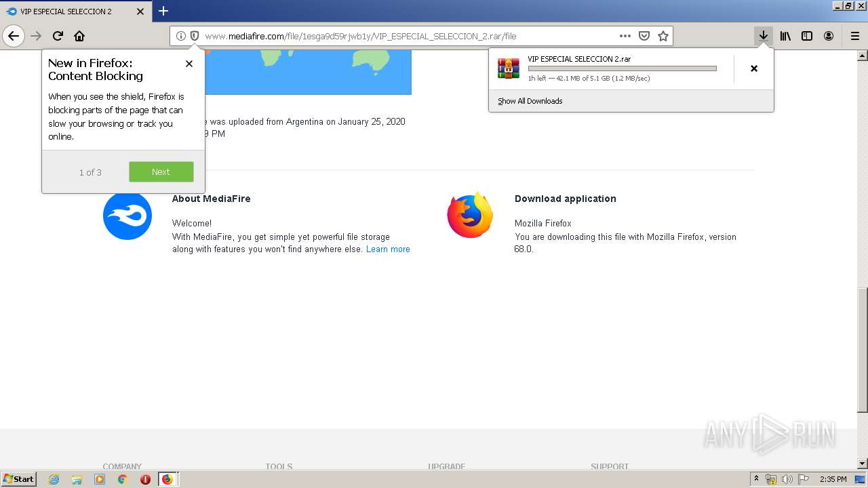Click the VIP ESPECIAL SELECCION 2.rar filename
This screenshot has width=868, height=488.
(579, 59)
